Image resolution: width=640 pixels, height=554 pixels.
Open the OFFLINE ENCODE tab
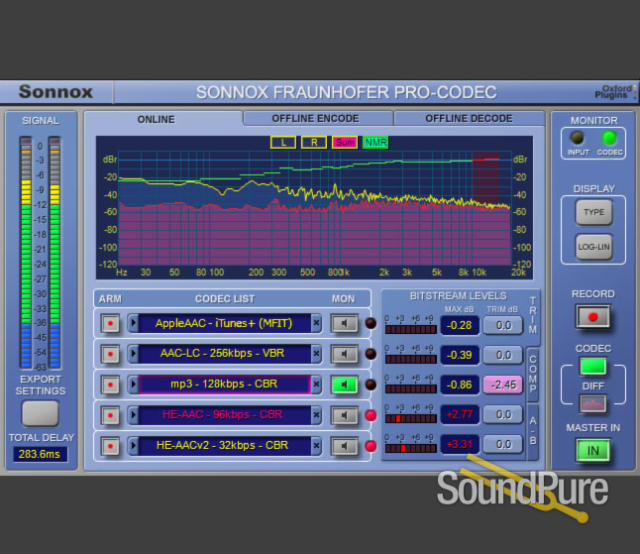click(318, 118)
